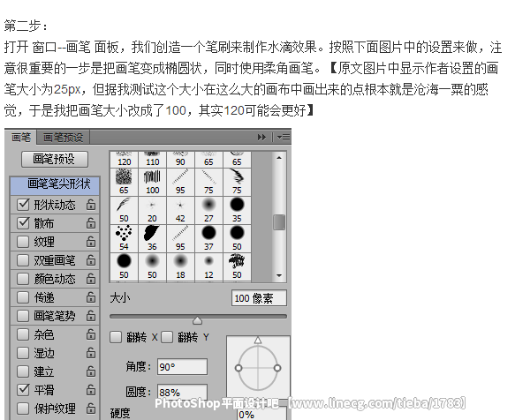This screenshot has height=420, width=515.
Task: Select 画笔笔尖形状 section
Action: [55, 185]
